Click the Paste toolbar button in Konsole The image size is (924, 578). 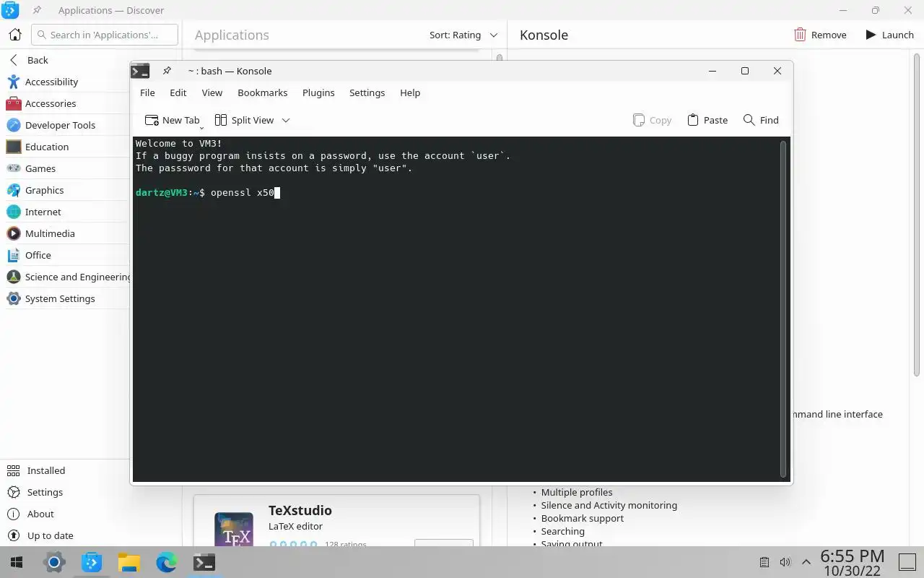point(707,120)
